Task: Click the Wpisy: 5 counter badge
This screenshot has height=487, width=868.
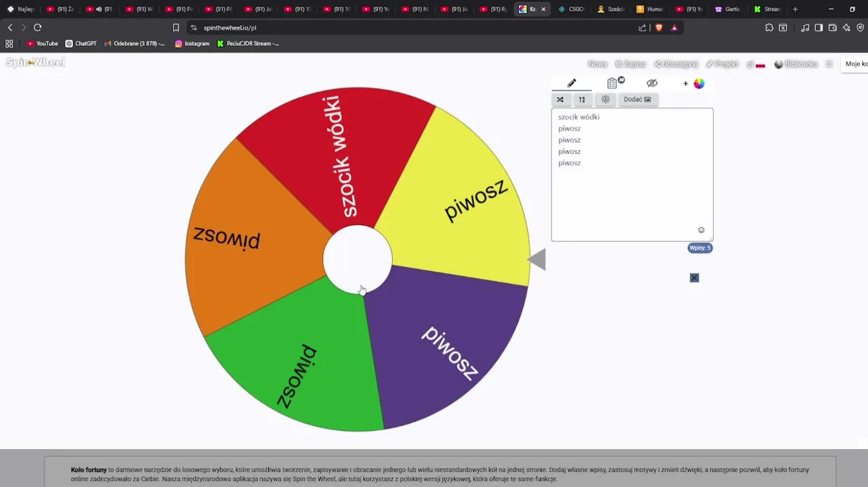Action: [700, 248]
